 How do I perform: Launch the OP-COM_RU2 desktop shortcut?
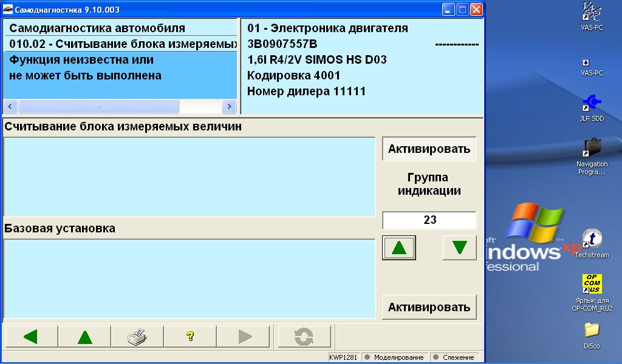click(592, 292)
